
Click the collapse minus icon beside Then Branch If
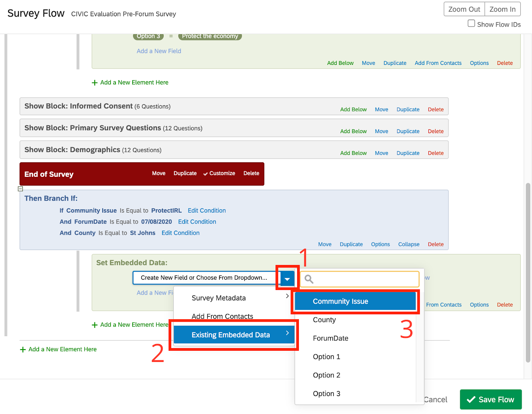click(20, 189)
